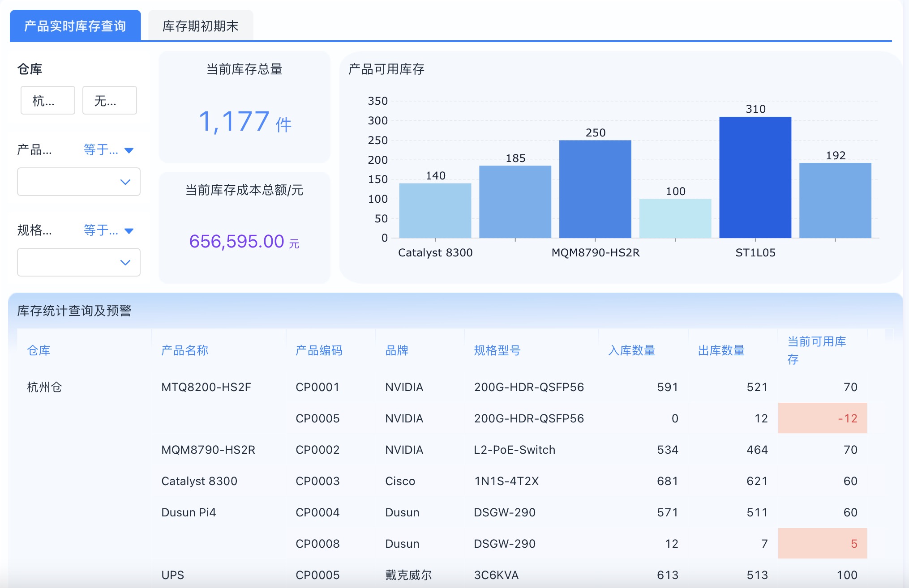Expand the product name select box
The image size is (909, 588).
(79, 182)
